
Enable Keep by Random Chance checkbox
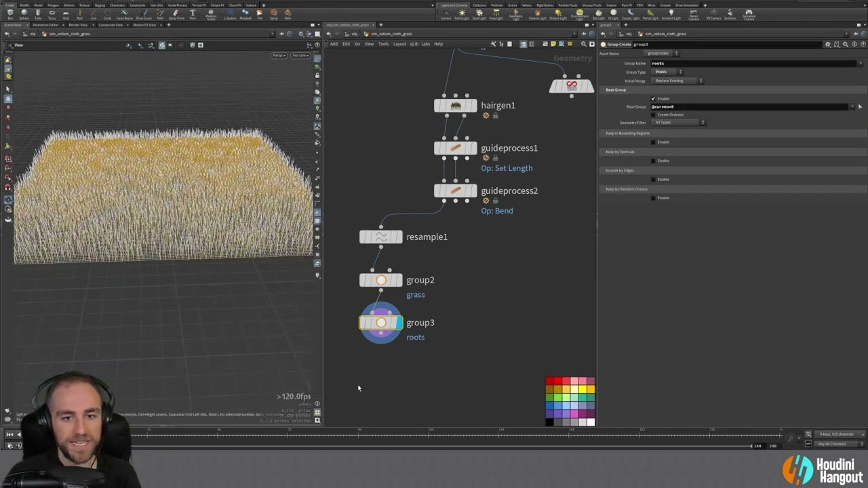click(x=654, y=198)
